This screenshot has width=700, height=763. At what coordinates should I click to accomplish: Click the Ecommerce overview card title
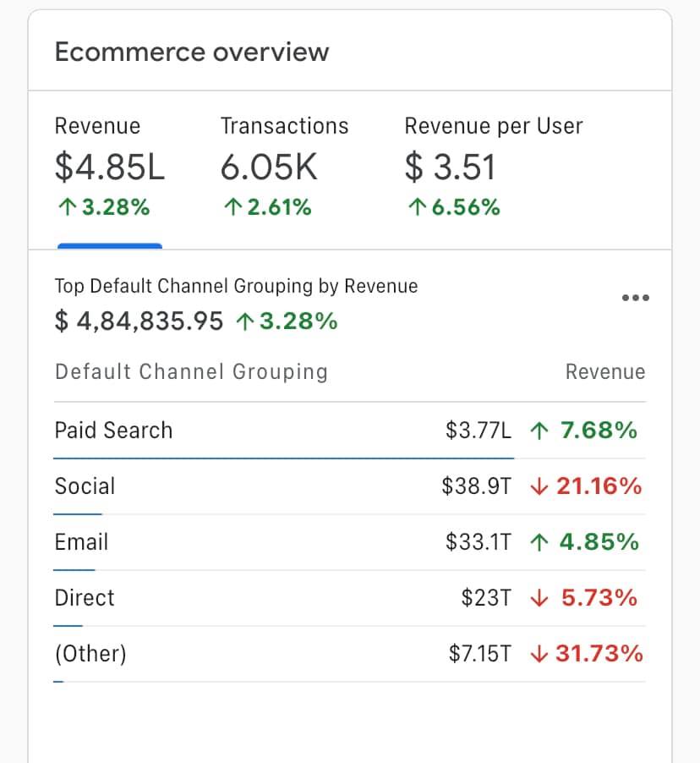(191, 52)
